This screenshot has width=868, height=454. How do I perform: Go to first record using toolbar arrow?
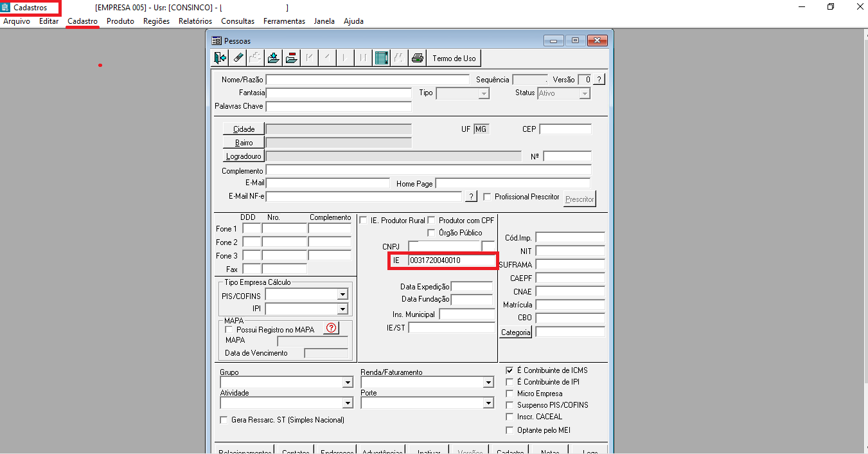coord(310,58)
